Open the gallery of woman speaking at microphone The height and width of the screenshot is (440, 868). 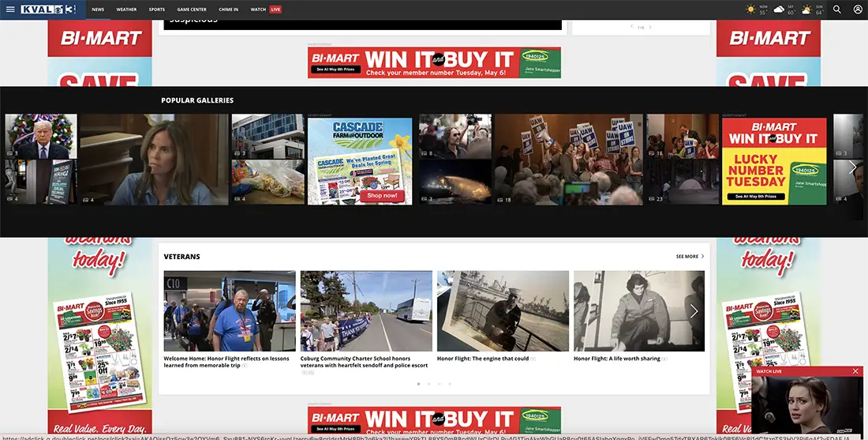tap(155, 160)
